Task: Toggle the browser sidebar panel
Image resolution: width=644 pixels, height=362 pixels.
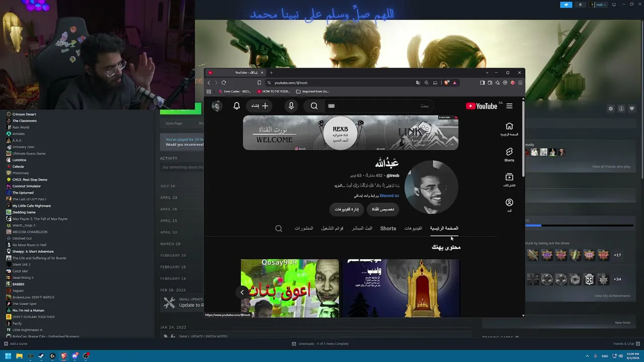Action: (x=482, y=83)
